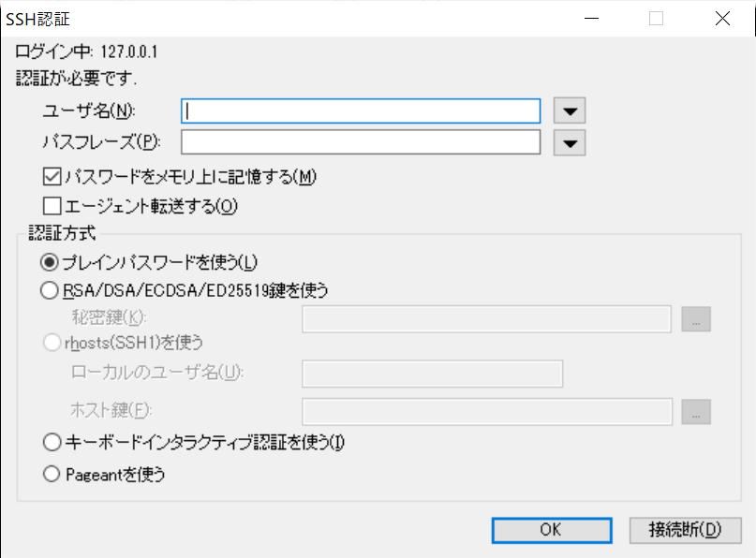The height and width of the screenshot is (558, 756).
Task: Enable エージェント転送する checkbox
Action: tap(52, 206)
